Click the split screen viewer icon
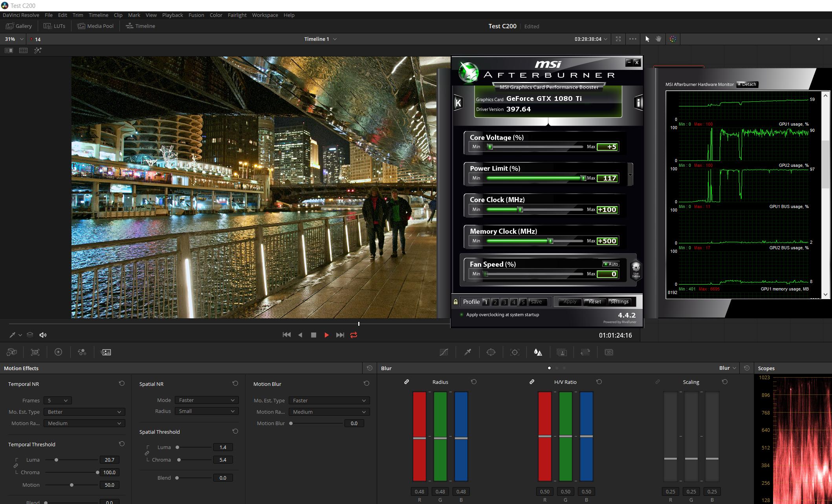 (x=23, y=50)
